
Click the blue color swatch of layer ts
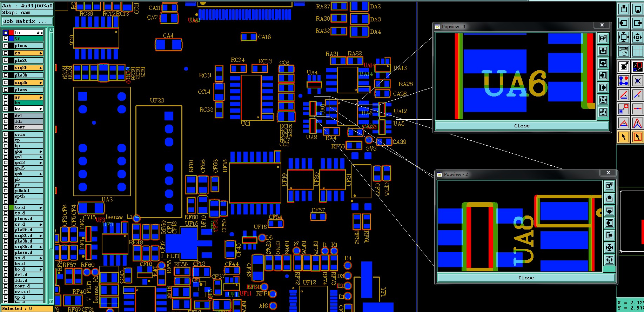11,38
